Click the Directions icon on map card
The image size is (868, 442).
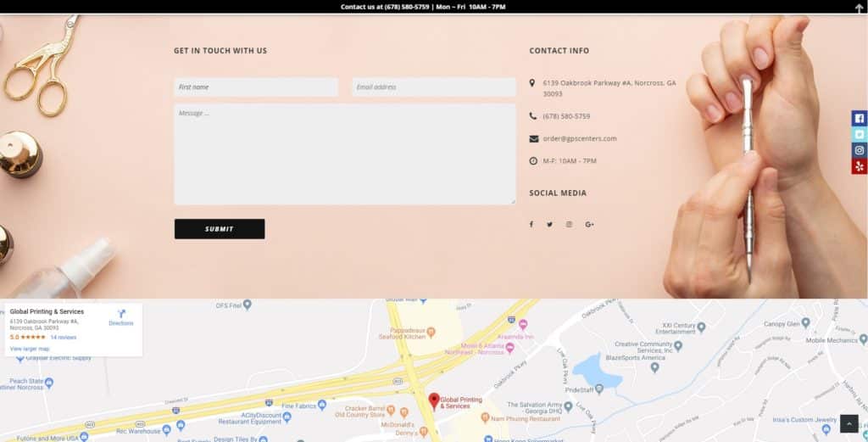pos(121,314)
